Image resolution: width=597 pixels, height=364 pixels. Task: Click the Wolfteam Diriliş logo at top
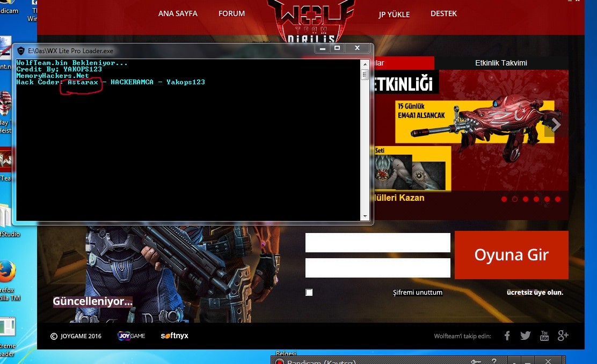click(311, 21)
